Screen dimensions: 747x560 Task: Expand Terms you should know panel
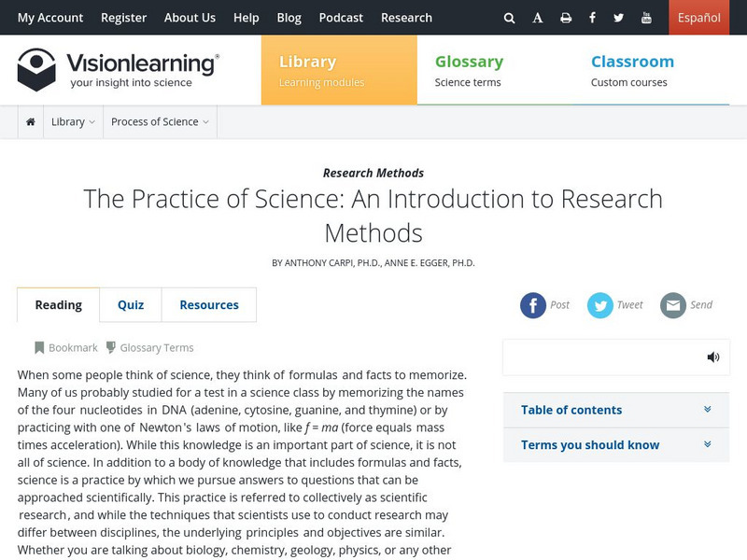pos(616,445)
